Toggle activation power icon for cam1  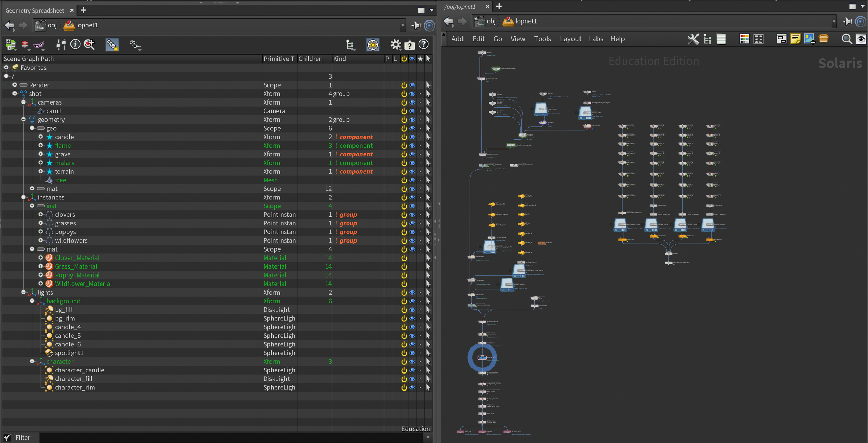click(x=404, y=111)
